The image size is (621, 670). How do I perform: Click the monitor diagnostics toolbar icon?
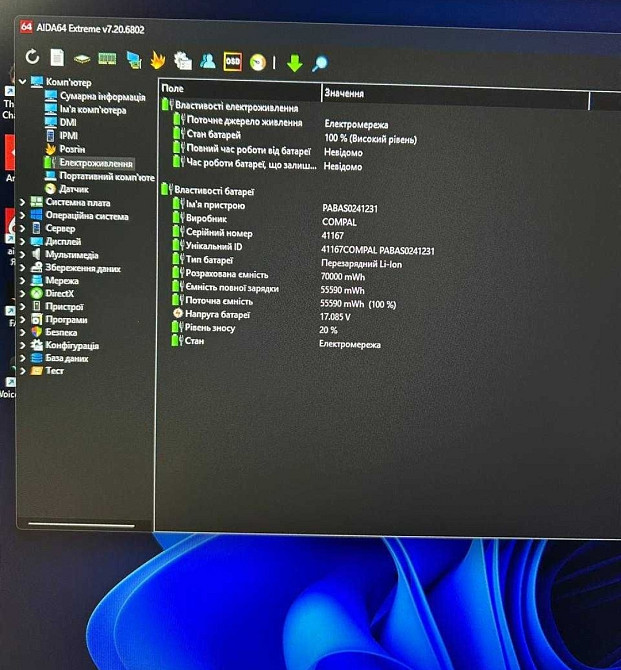[x=133, y=60]
